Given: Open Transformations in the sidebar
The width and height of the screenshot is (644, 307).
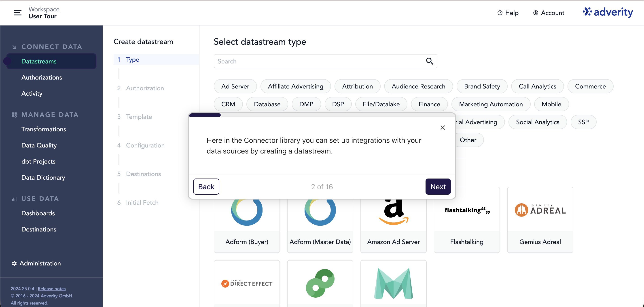Looking at the screenshot, I should pos(44,129).
